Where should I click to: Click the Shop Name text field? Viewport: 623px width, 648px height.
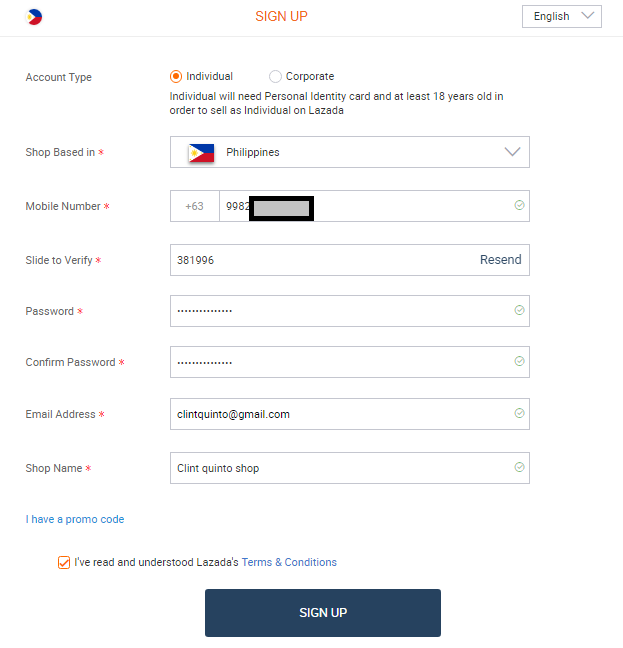point(340,468)
